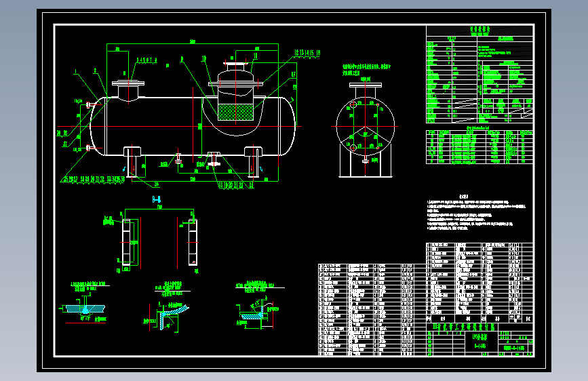Click the flange on top of the end-view vessel
The width and height of the screenshot is (588, 381).
point(366,85)
